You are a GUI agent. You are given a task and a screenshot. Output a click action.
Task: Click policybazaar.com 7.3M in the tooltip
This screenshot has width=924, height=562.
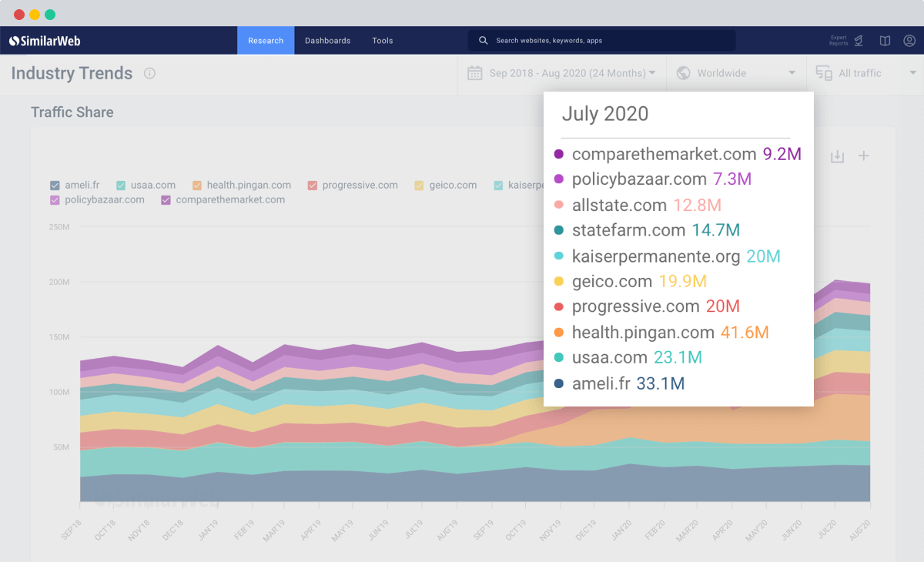[653, 179]
